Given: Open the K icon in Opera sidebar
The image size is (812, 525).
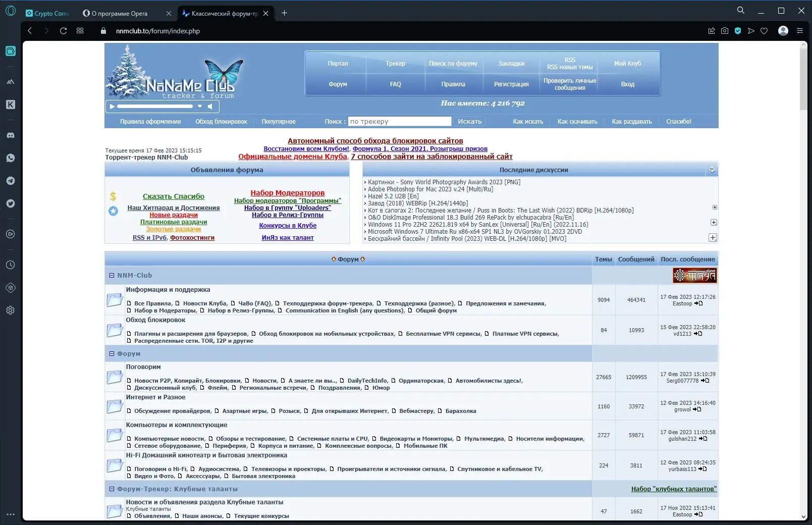Looking at the screenshot, I should click(11, 104).
